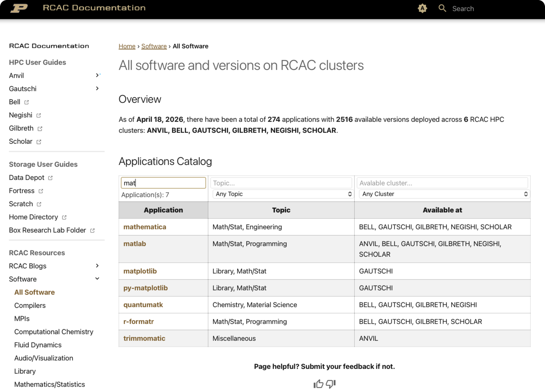Click inside the application search field showing 'mat'

[163, 183]
